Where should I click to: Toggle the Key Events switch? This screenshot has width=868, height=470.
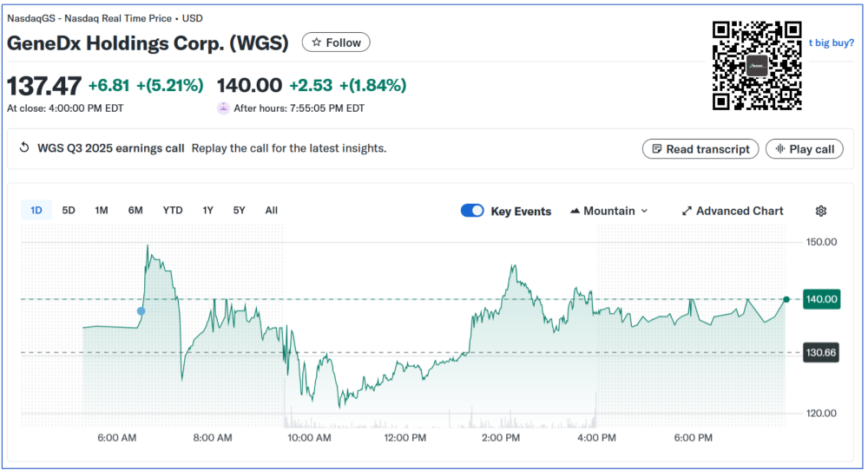[472, 211]
